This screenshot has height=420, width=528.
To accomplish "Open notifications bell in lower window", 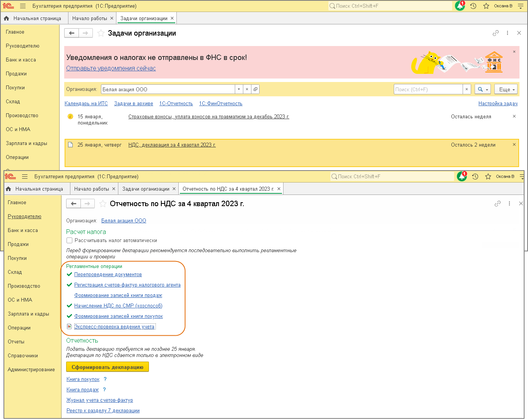I will pyautogui.click(x=462, y=176).
